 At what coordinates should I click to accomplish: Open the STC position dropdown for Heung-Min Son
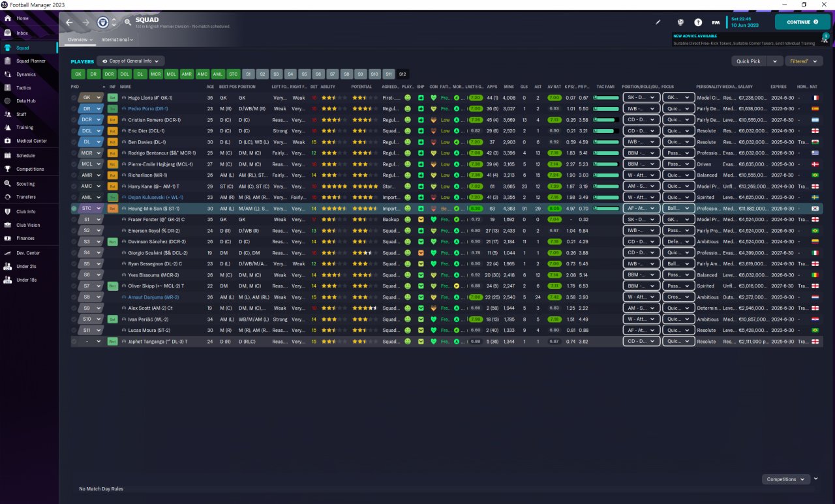click(x=91, y=209)
